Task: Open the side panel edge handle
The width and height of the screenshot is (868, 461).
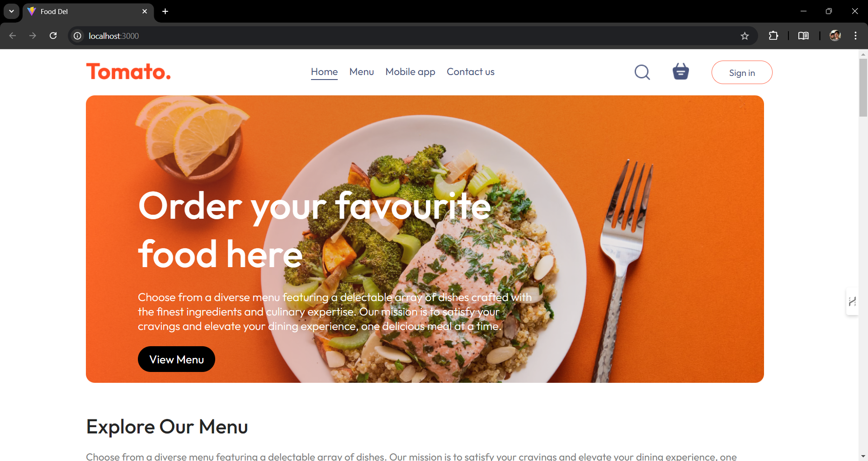Action: pos(852,301)
